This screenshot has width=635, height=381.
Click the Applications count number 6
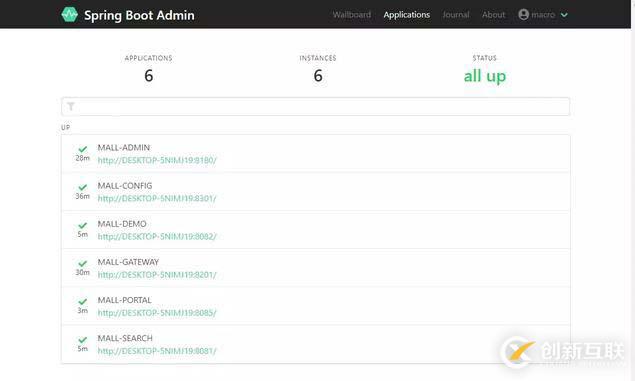pos(149,76)
